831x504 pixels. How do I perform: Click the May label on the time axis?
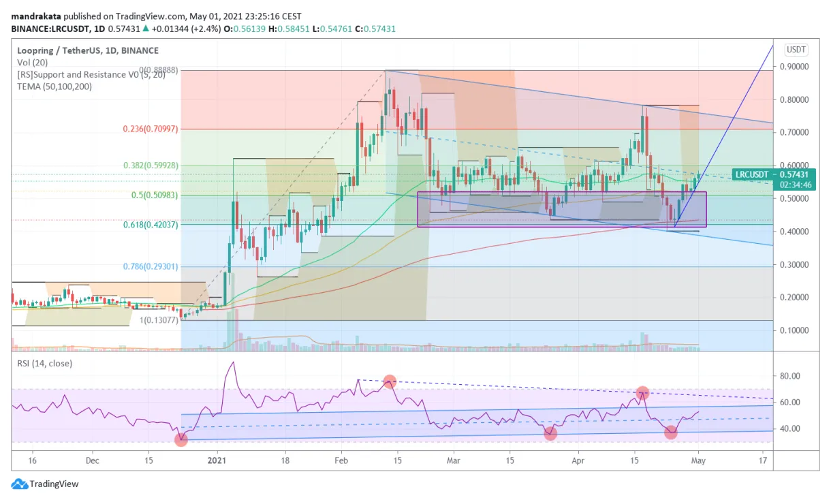click(697, 460)
